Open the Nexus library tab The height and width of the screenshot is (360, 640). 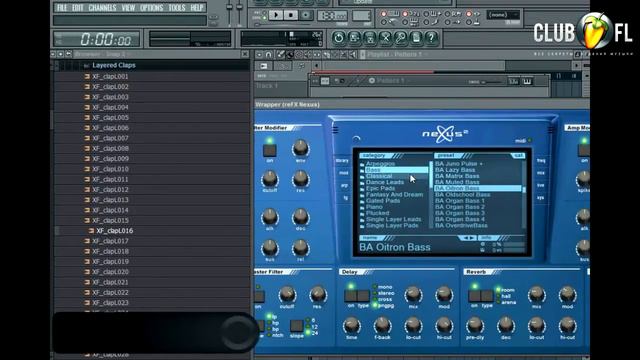tap(342, 160)
